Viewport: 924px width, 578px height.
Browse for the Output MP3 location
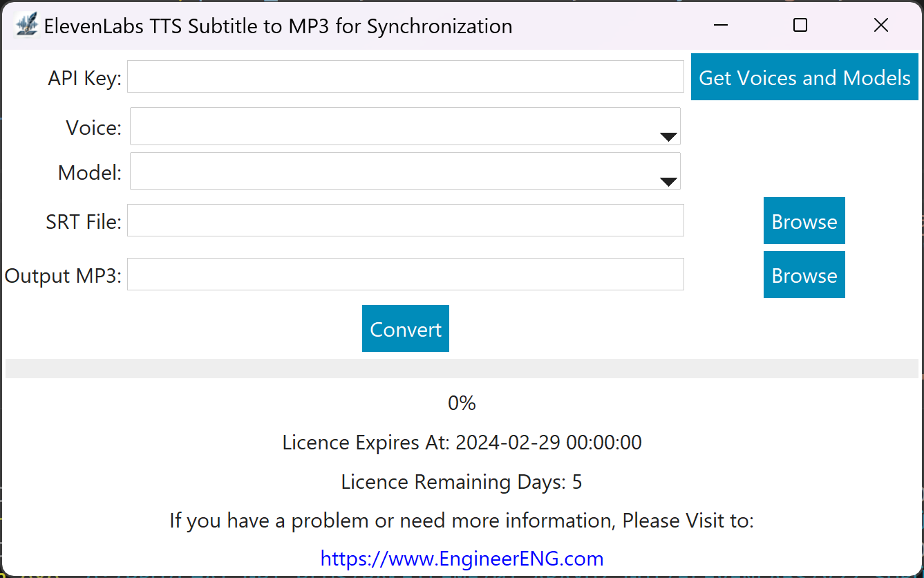coord(804,274)
